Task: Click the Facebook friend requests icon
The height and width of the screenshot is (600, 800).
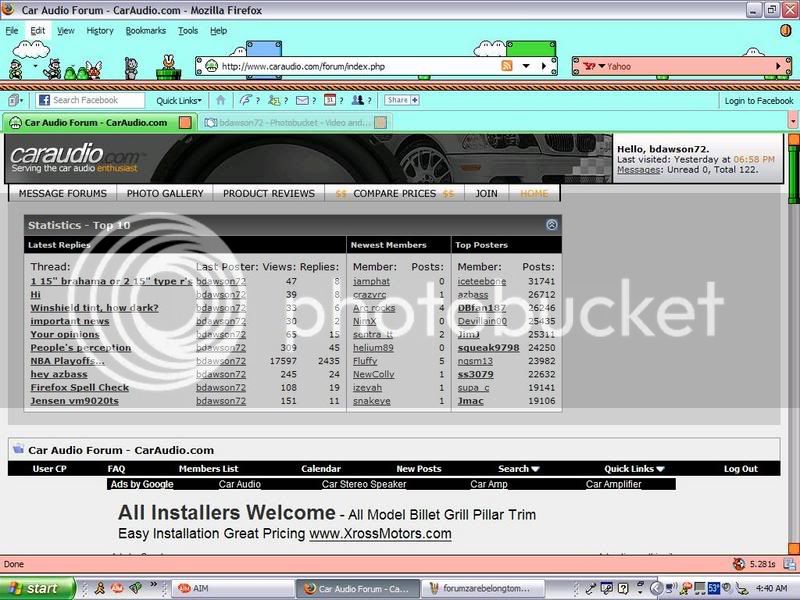Action: (x=274, y=100)
